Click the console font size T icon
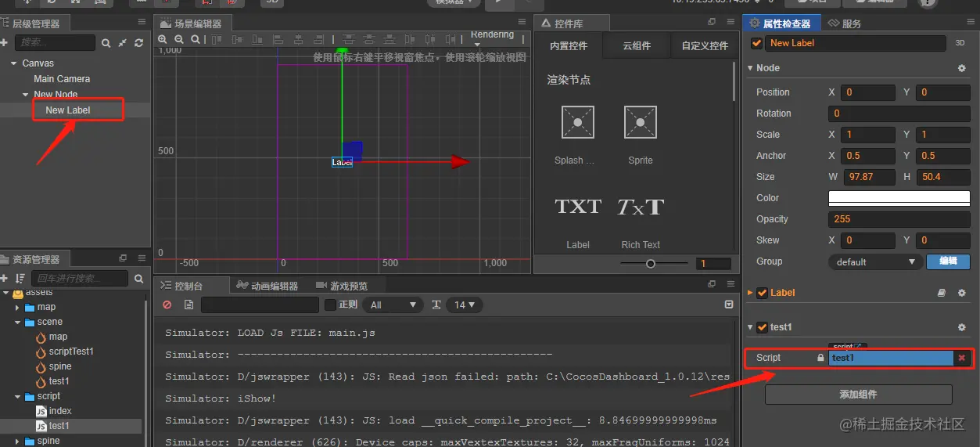Screen dimensions: 980x447 436,305
